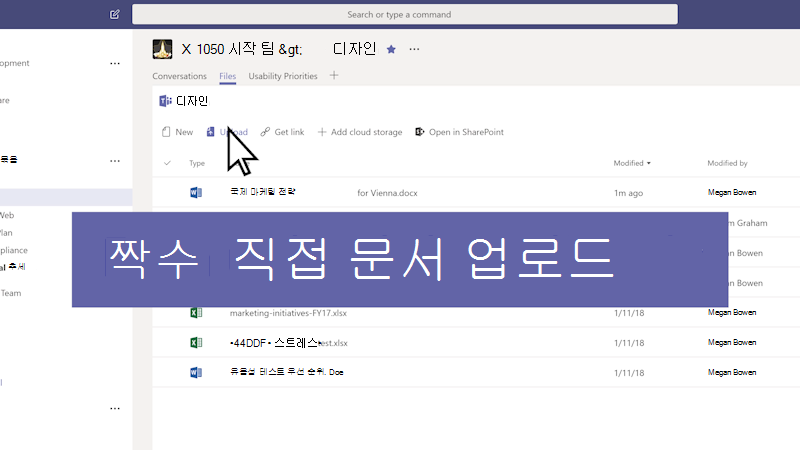Open the for Vienna.docx file

323,192
